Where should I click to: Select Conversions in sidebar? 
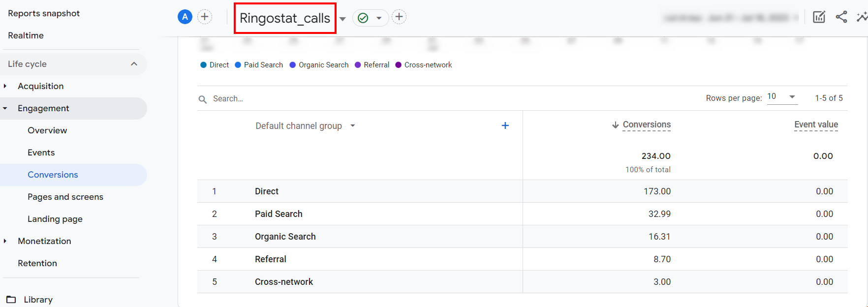click(x=53, y=175)
